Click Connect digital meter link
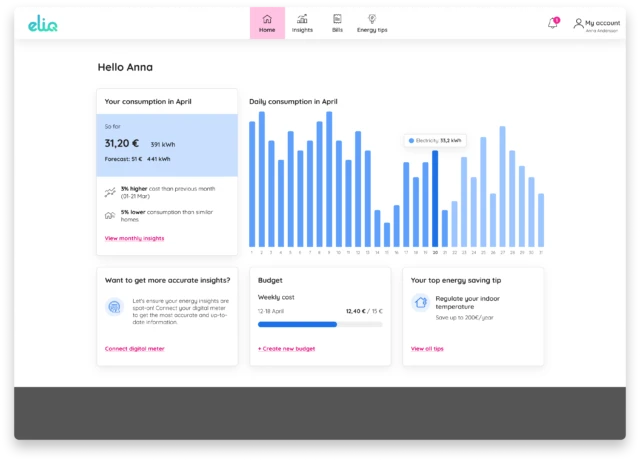Image resolution: width=640 pixels, height=461 pixels. click(134, 348)
